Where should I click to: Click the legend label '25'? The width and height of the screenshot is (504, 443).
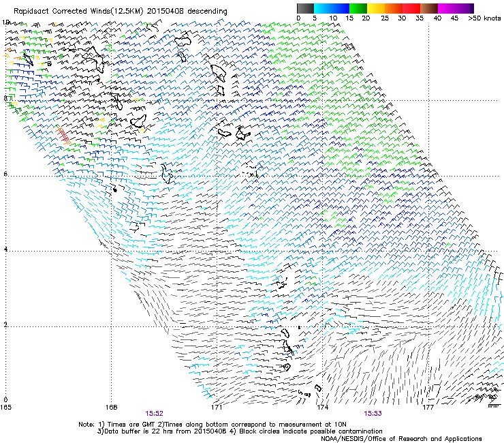[x=385, y=18]
